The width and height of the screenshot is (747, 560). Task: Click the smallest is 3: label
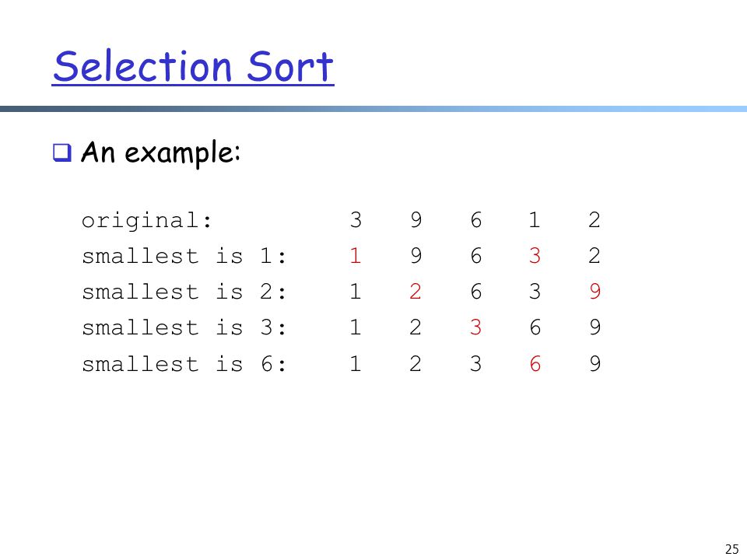184,327
